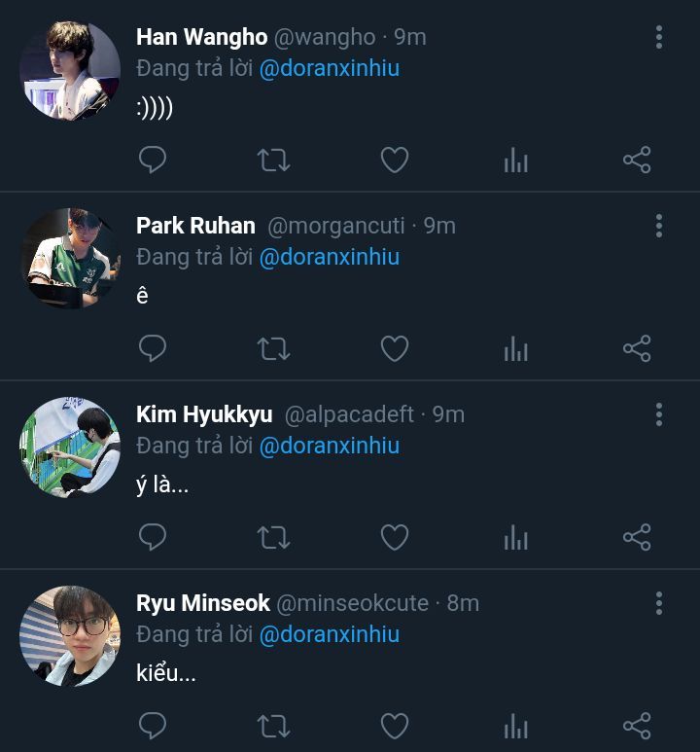The image size is (700, 752).
Task: View analytics on Ryu Minseok's tweet
Action: 516,726
